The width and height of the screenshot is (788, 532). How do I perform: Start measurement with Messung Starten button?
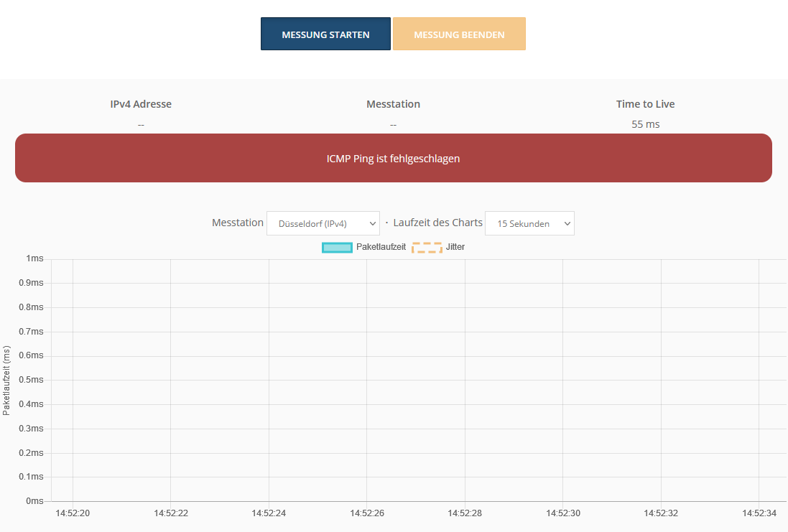325,34
